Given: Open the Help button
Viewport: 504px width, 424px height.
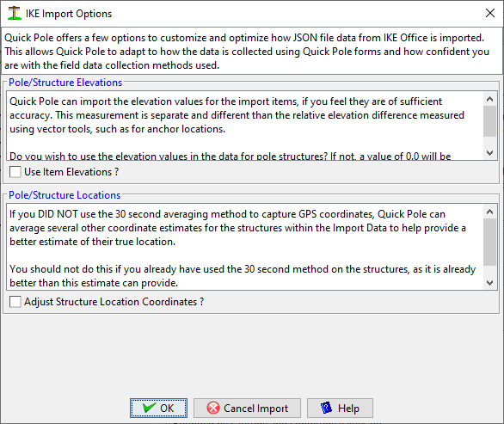Looking at the screenshot, I should (x=340, y=408).
